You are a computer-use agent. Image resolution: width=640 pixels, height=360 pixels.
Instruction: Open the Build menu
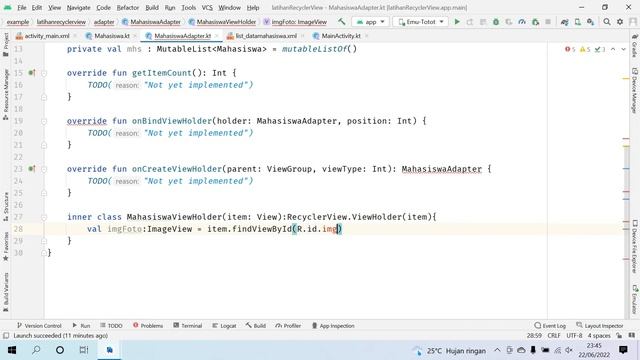coord(152,7)
